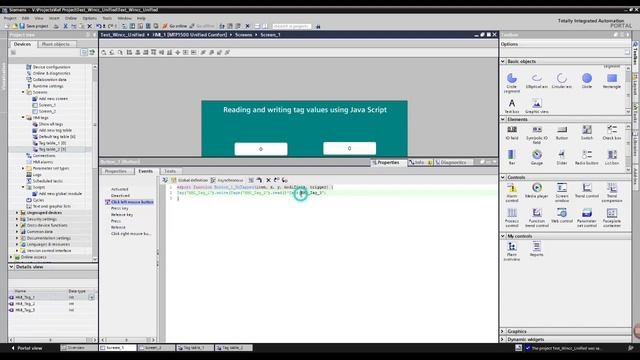
Task: Select the Click left mouse button event
Action: pos(132,202)
